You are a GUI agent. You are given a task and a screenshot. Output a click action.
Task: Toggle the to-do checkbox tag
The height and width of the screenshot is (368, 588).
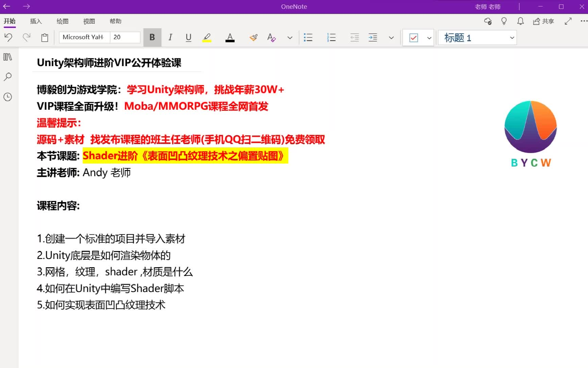(x=414, y=37)
